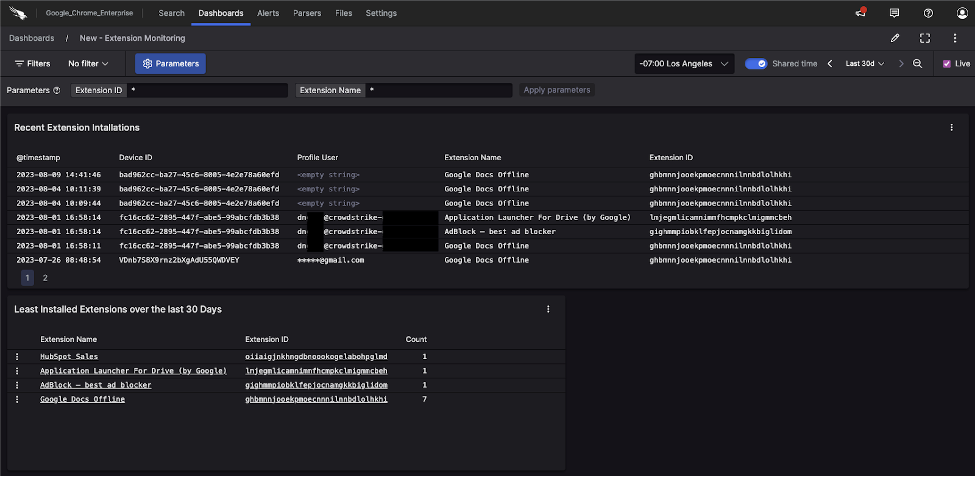Select timestamp 2023-08-01 16:58:11

coord(59,246)
